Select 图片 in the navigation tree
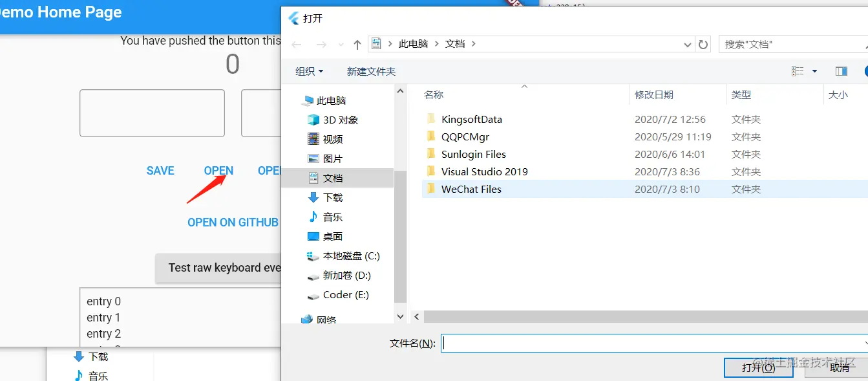 [x=333, y=158]
